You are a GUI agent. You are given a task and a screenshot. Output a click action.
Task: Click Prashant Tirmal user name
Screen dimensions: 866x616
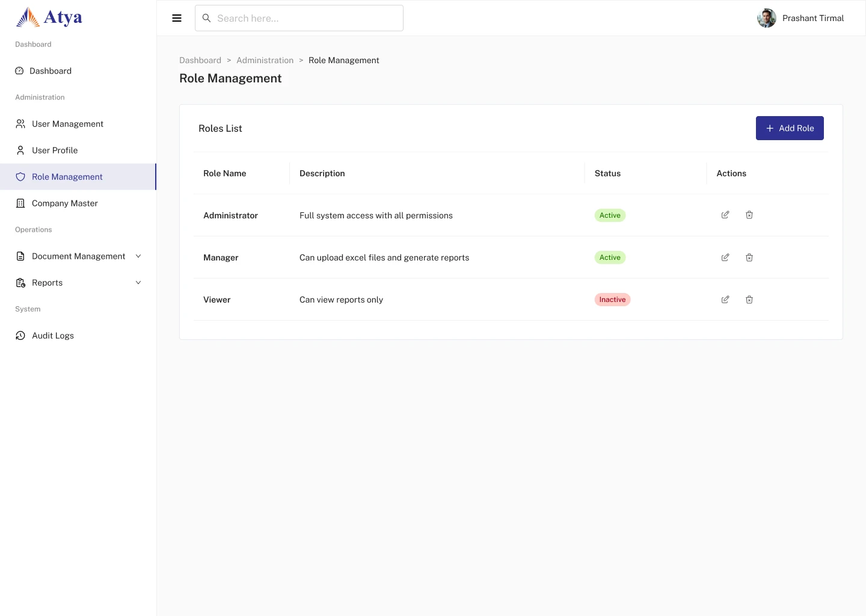[813, 18]
